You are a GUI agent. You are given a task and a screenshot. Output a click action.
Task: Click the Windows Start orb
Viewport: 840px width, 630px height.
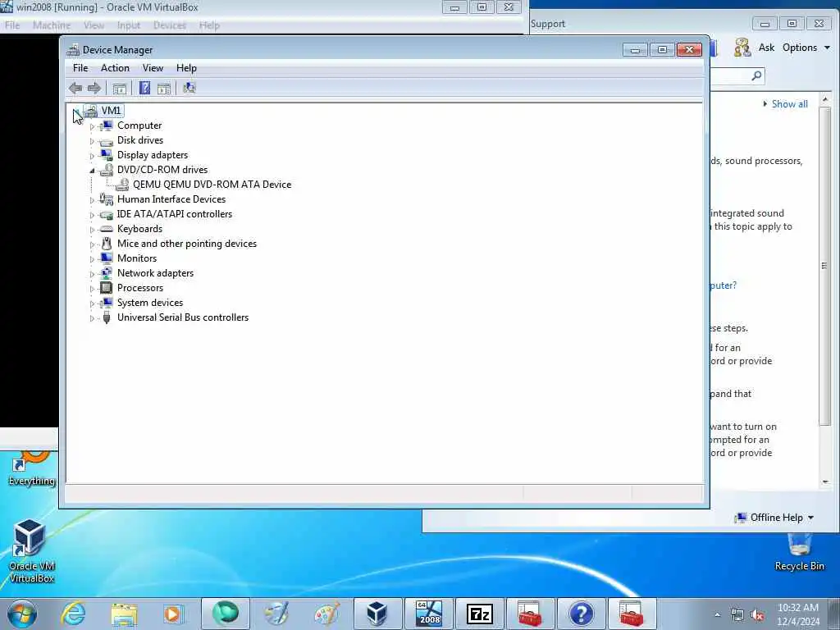point(22,614)
